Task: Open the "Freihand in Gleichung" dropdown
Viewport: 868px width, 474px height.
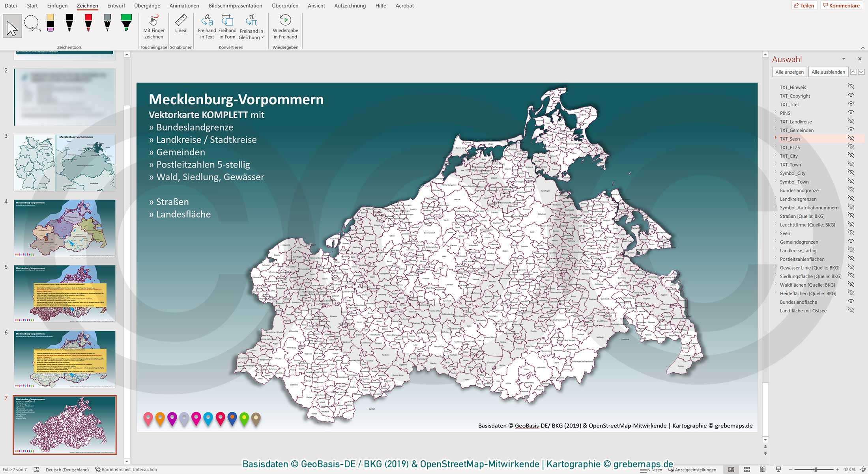Action: pyautogui.click(x=262, y=37)
